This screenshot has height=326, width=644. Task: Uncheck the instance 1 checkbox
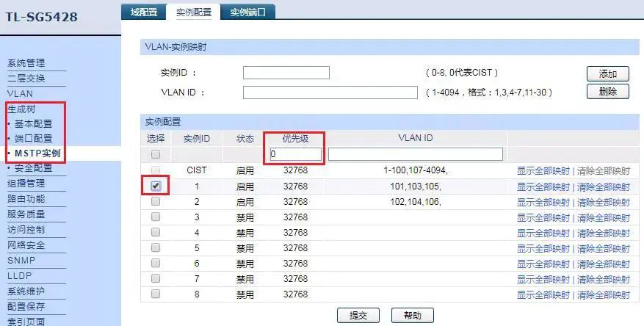156,186
